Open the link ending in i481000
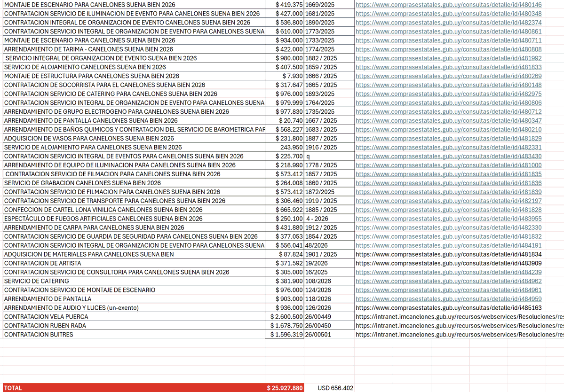 449,165
